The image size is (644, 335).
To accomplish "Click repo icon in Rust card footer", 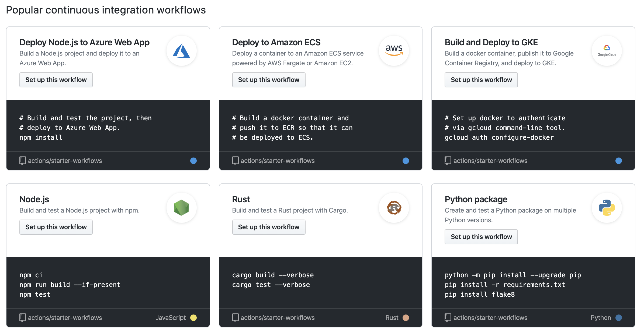I will [235, 318].
